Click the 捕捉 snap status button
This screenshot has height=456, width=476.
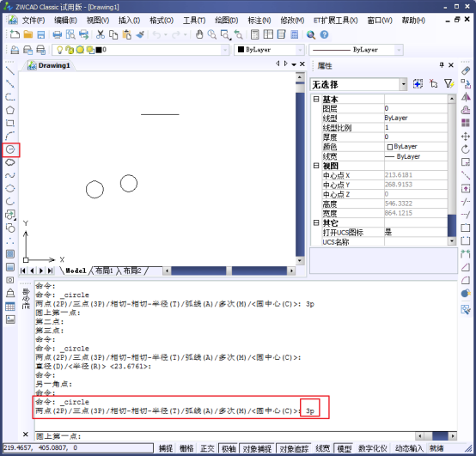tap(166, 448)
